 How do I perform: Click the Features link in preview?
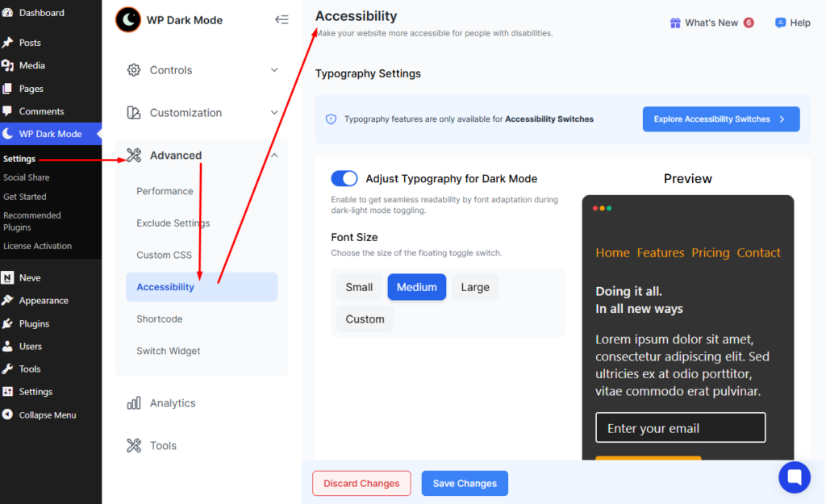(x=661, y=252)
